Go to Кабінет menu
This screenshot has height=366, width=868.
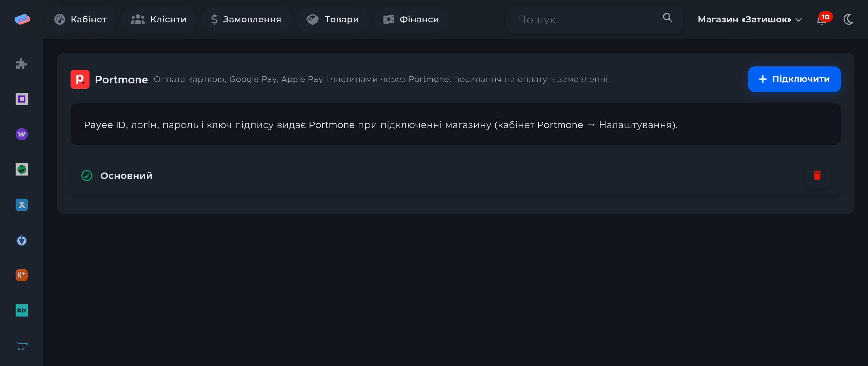tap(80, 19)
